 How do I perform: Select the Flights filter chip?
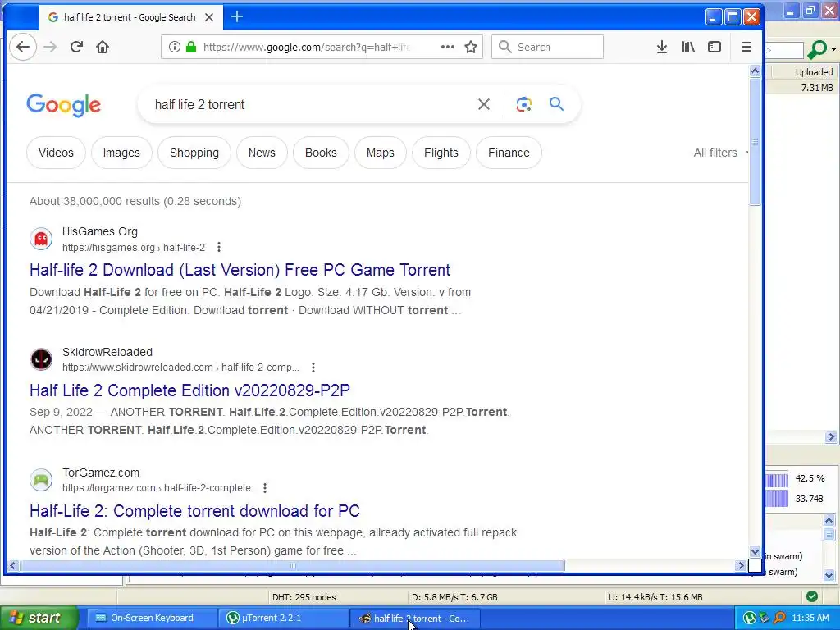441,153
